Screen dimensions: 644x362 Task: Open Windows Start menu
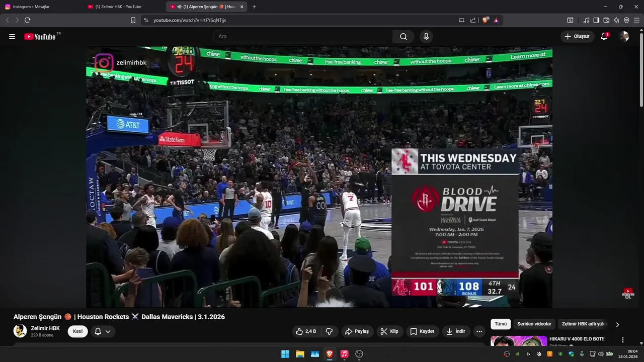285,354
